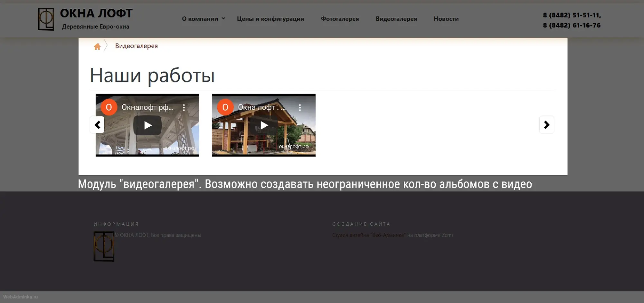Viewport: 644px width, 303px height.
Task: Advance carousel with right arrow
Action: click(x=546, y=125)
